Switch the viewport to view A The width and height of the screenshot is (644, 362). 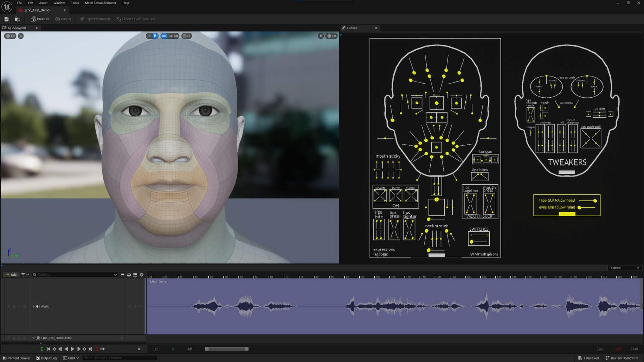click(x=149, y=35)
